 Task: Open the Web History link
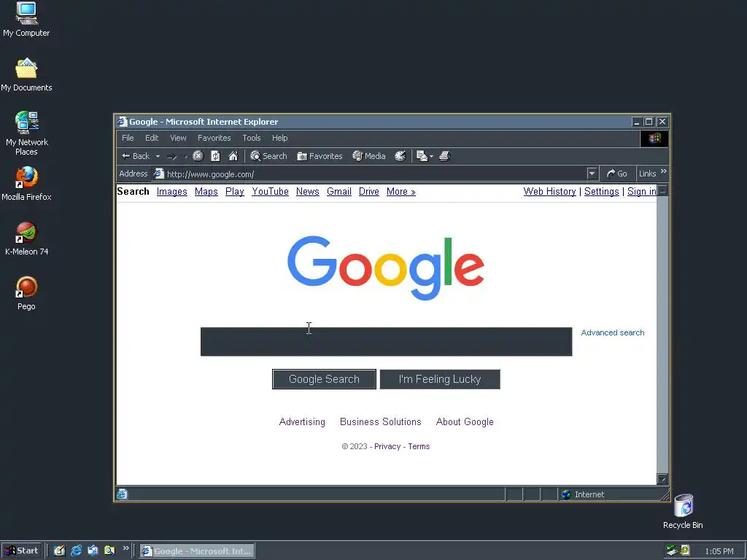coord(550,192)
